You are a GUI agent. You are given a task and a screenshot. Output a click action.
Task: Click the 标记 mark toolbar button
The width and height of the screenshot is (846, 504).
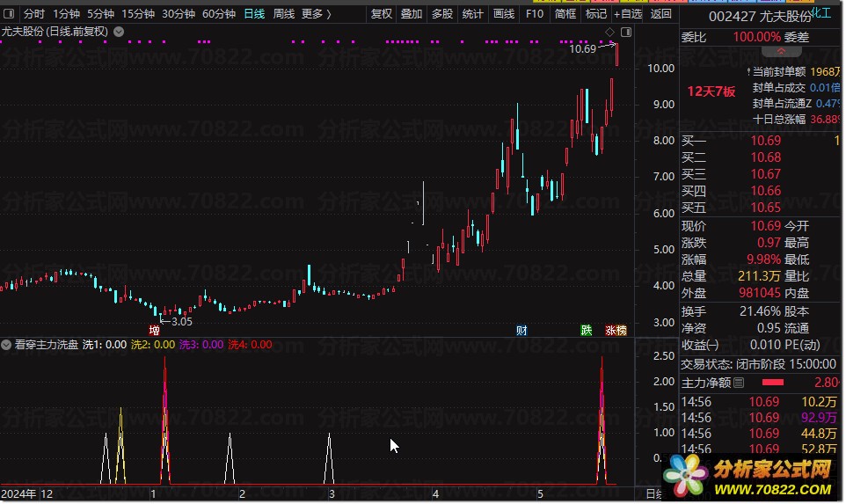coord(596,13)
